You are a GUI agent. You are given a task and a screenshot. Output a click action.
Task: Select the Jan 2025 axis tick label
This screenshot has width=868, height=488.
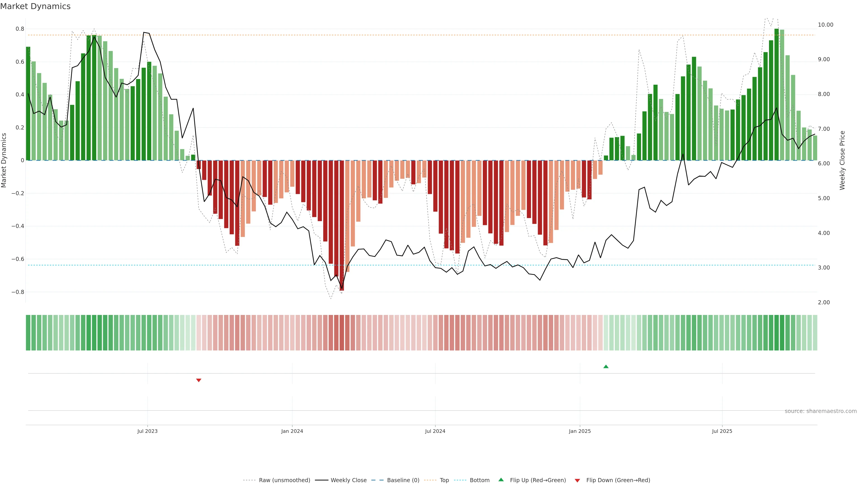click(x=580, y=431)
